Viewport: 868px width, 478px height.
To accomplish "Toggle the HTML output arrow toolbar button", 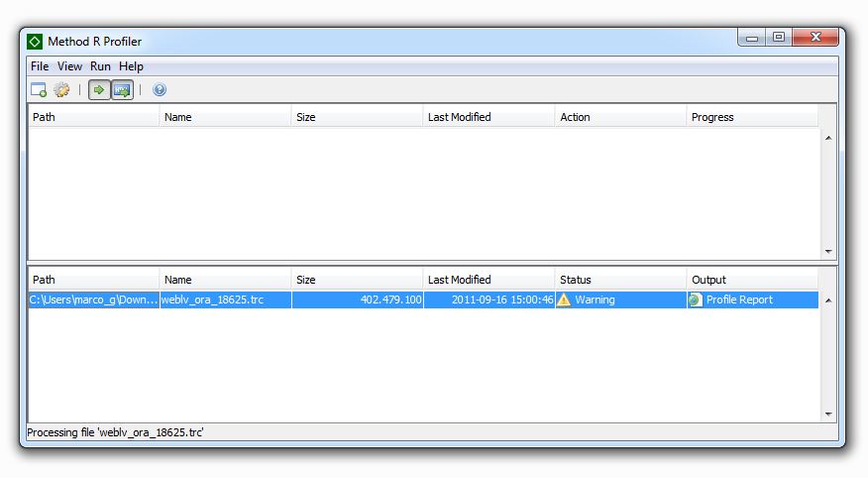I will tap(122, 89).
